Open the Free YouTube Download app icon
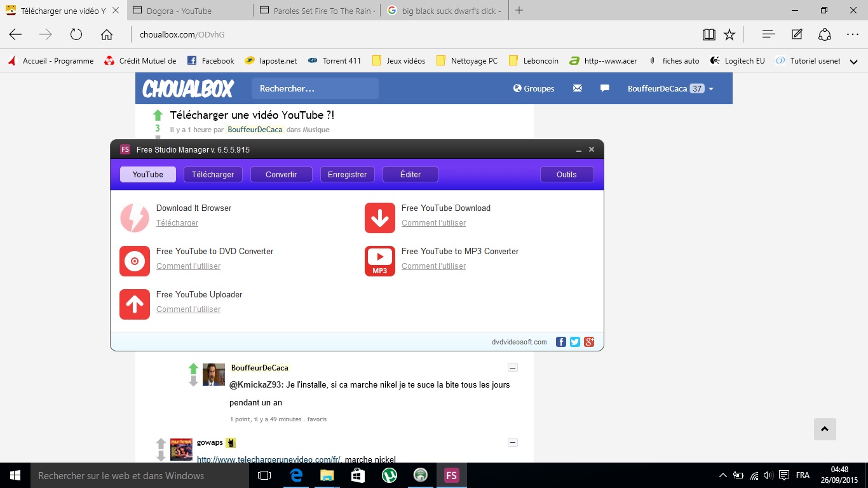 click(379, 218)
